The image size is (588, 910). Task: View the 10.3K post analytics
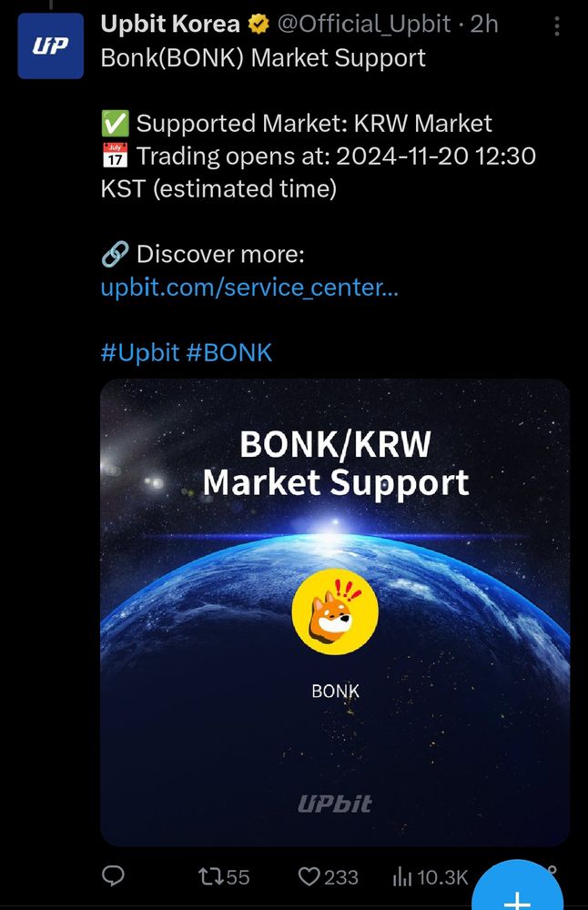pos(431,877)
